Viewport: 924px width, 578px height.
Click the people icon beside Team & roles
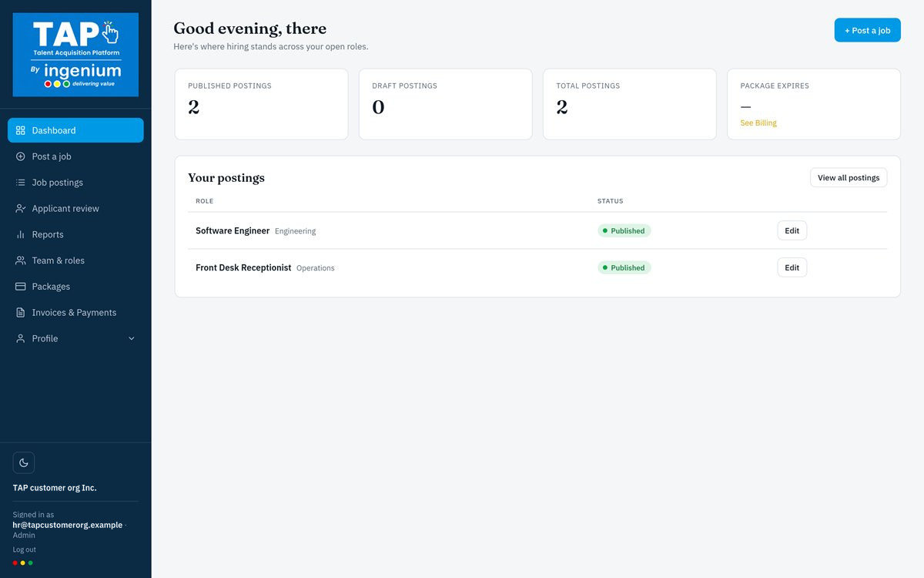click(21, 260)
